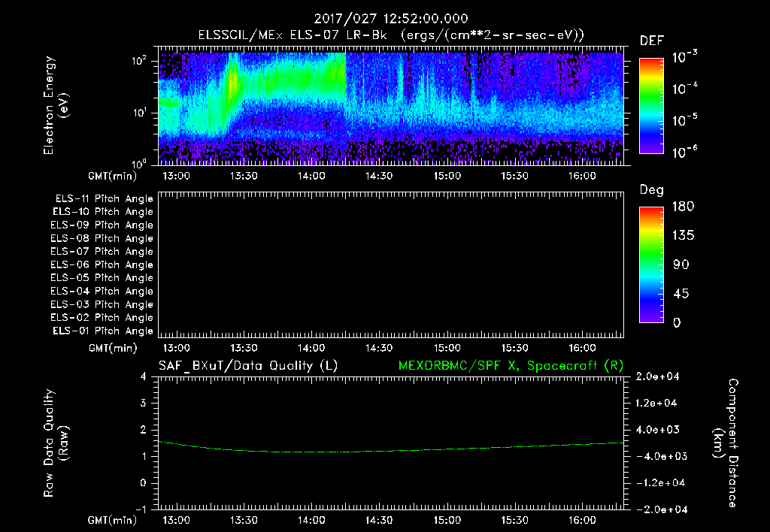Click the Raw Data Quality (Raw) axis label
Image resolution: width=770 pixels, height=532 pixels.
(x=56, y=443)
